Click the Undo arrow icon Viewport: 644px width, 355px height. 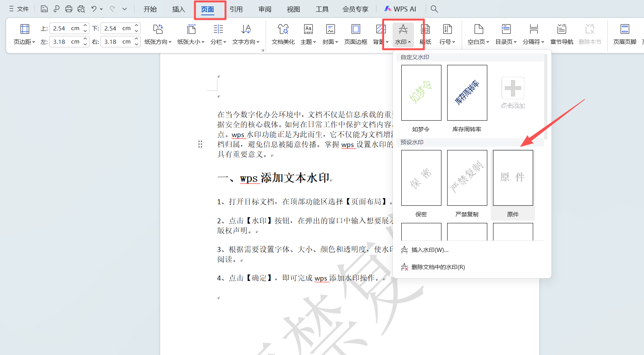click(94, 9)
